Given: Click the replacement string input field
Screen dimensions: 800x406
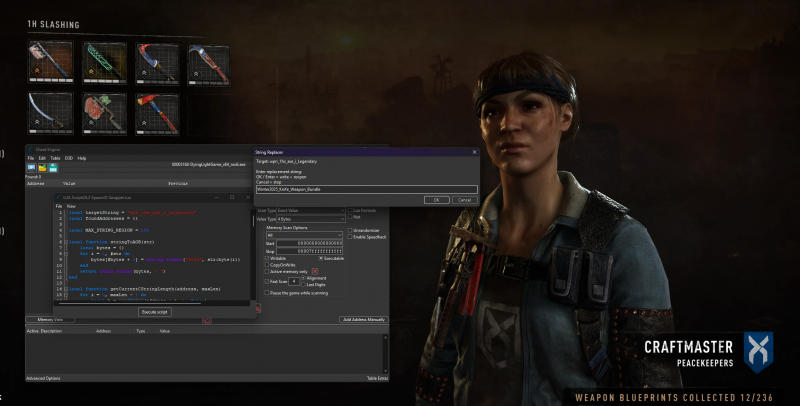Looking at the screenshot, I should tap(366, 189).
